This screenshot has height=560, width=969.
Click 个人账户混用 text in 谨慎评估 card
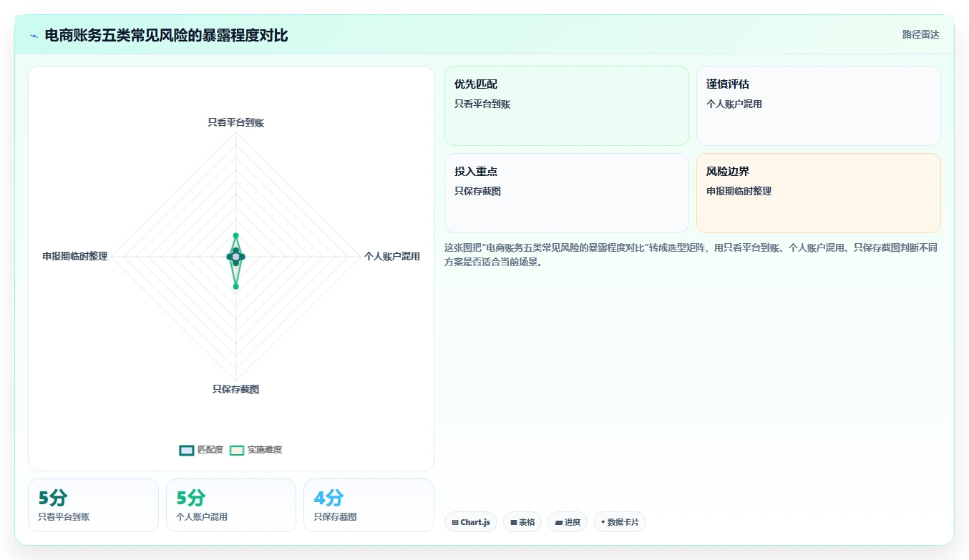[734, 104]
